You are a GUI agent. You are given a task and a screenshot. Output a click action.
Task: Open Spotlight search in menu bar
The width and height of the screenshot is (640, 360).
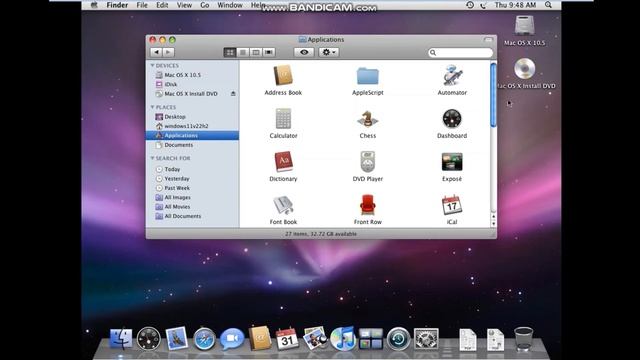tap(548, 5)
